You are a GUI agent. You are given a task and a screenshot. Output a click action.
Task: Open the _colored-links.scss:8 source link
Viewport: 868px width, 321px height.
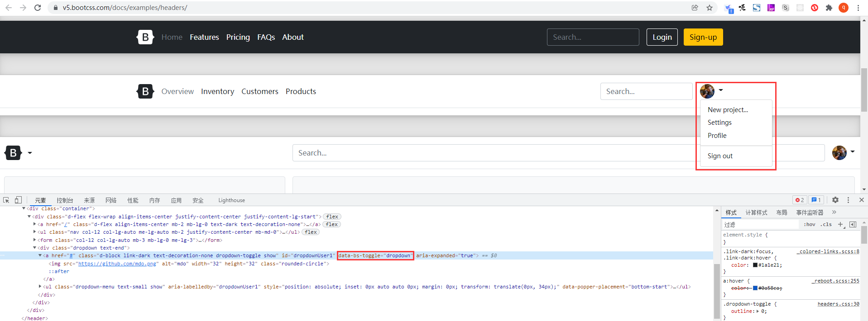click(x=828, y=251)
